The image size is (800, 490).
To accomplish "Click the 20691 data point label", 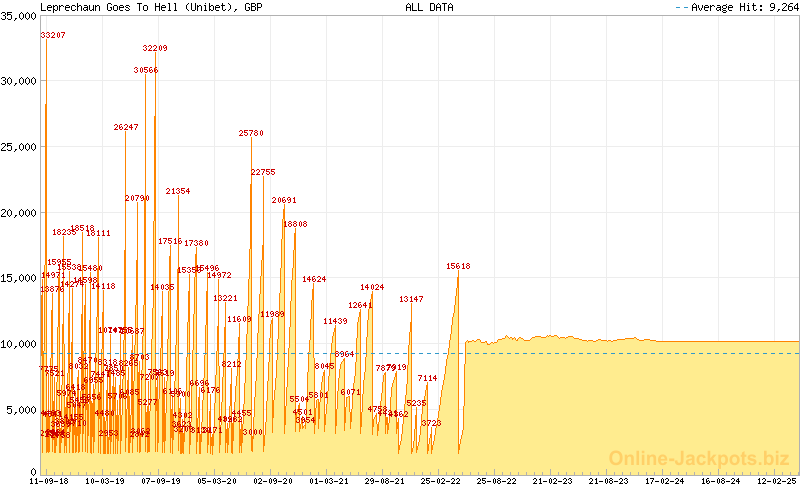I will (284, 200).
